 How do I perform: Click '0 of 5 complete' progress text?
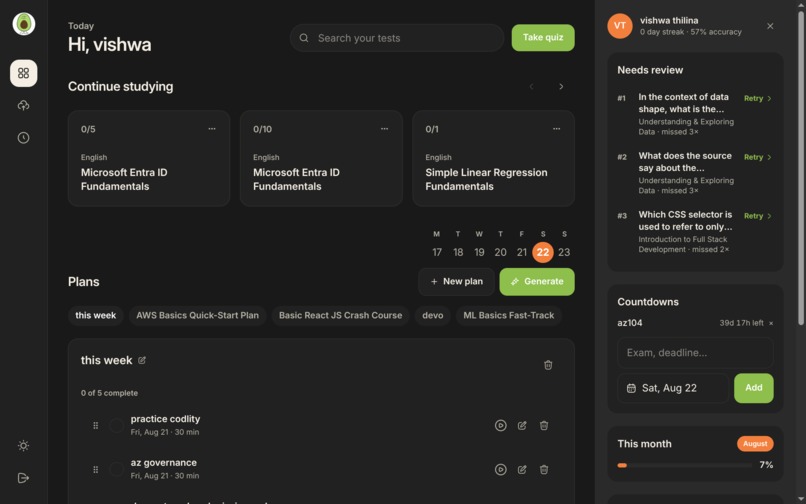click(x=109, y=393)
